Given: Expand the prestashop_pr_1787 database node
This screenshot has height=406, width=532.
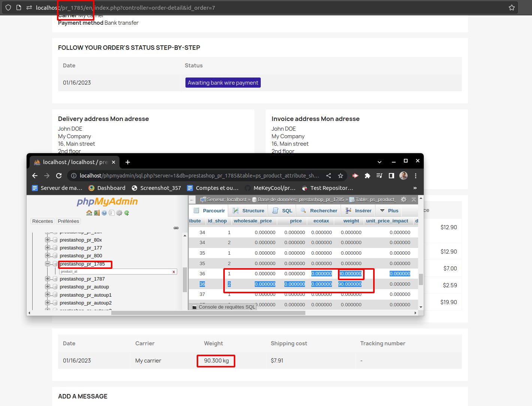Looking at the screenshot, I should coord(48,279).
